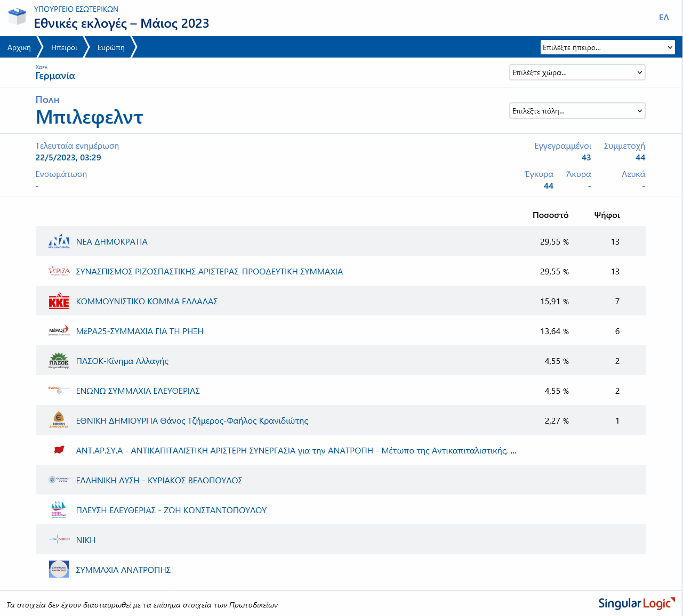The image size is (683, 616).
Task: Open the 'Επιλέξτε ήπειρο...' continent dropdown
Action: coord(608,47)
